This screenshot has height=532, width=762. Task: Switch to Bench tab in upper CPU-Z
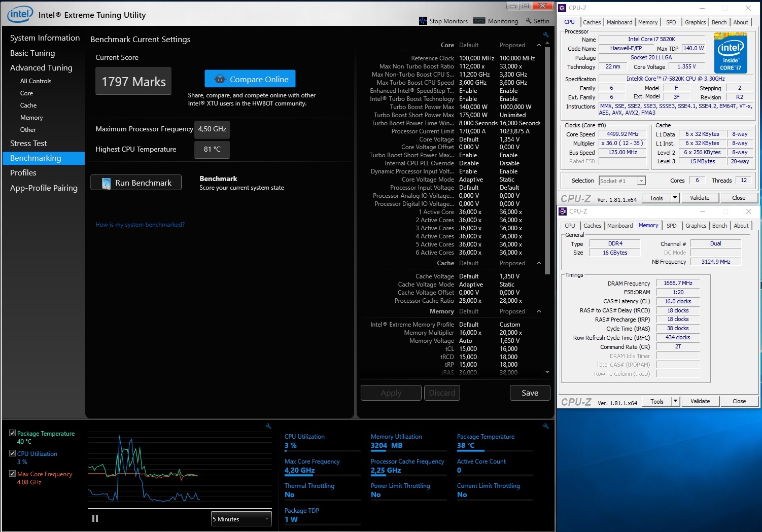[719, 22]
